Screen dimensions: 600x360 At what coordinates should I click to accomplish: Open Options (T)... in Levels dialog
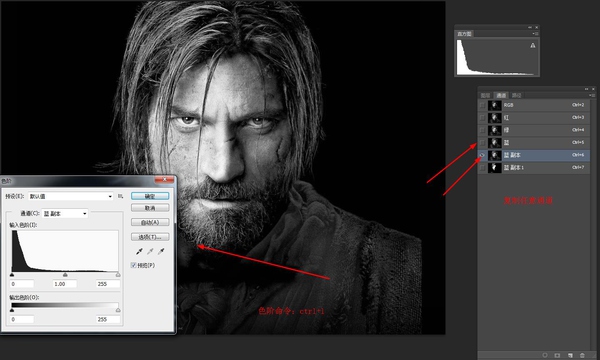coord(150,237)
